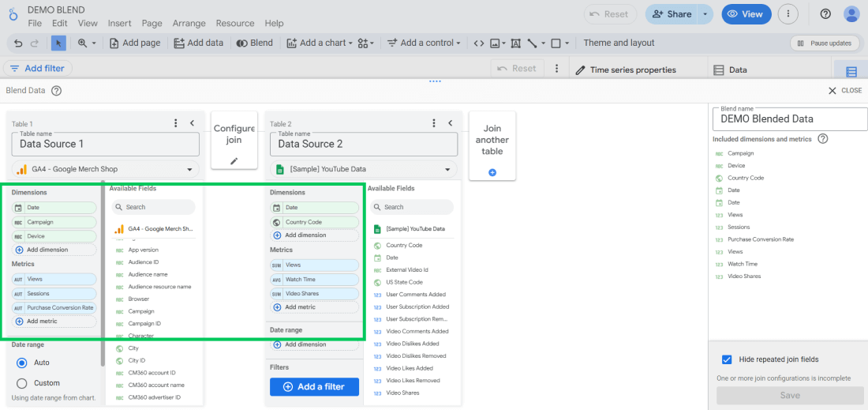Open the Resource menu
This screenshot has height=410, width=868.
tap(235, 24)
